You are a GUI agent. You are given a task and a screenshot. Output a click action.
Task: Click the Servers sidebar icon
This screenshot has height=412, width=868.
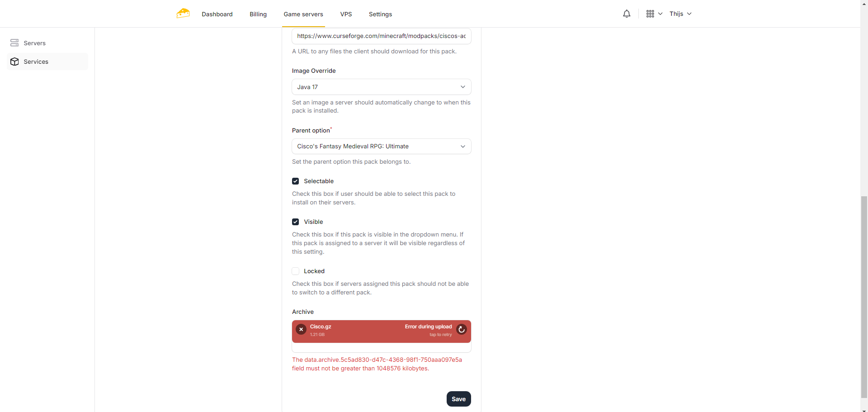(x=14, y=43)
